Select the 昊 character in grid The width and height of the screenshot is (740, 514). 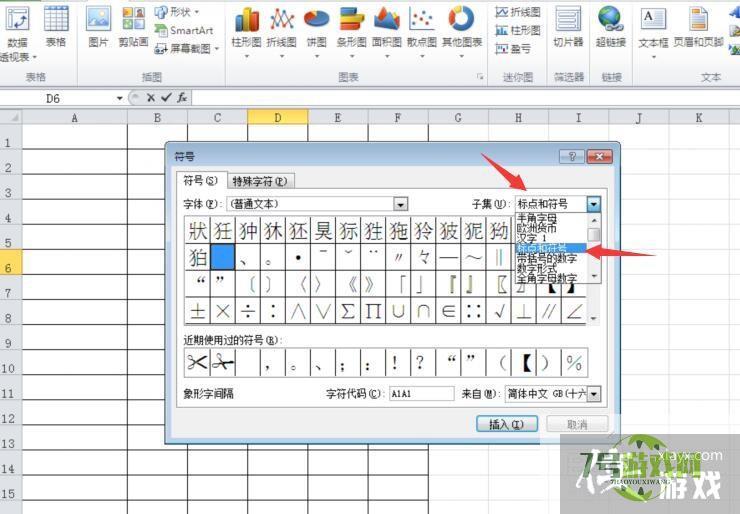coord(323,230)
